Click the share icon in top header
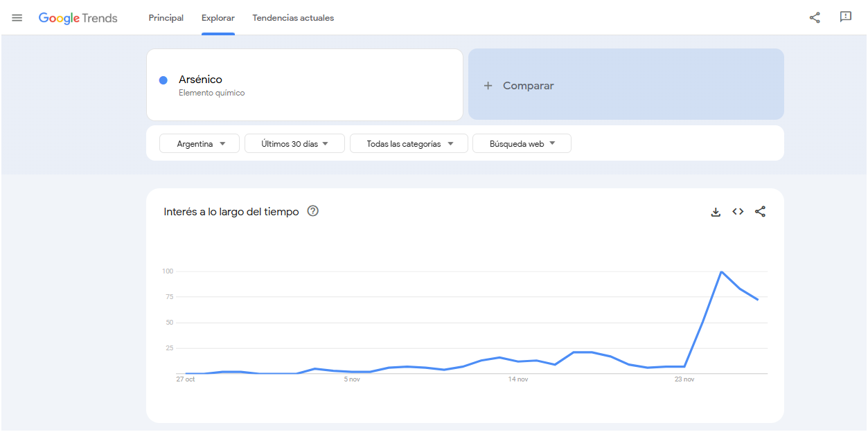Image resolution: width=868 pixels, height=432 pixels. (815, 18)
